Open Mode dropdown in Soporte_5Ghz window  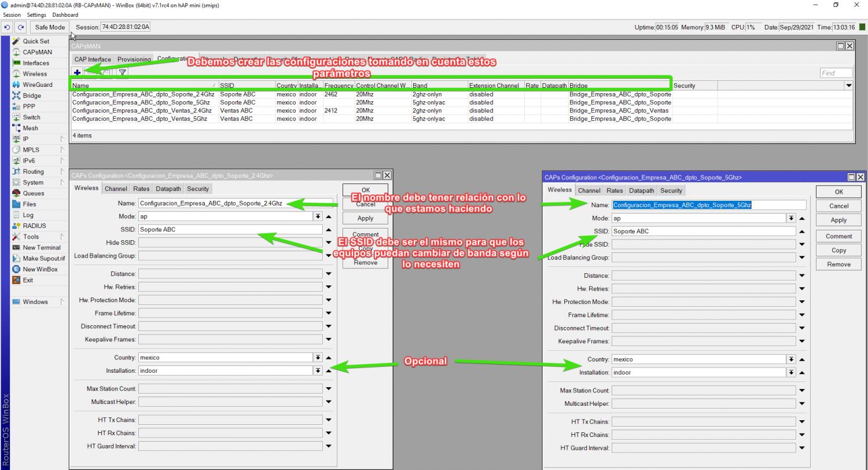(x=791, y=218)
